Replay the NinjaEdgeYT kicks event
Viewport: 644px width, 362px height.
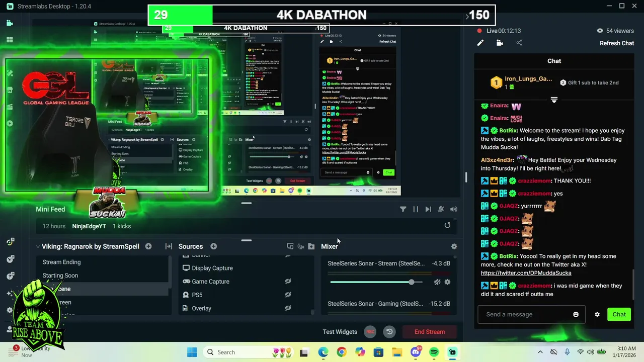[447, 225]
